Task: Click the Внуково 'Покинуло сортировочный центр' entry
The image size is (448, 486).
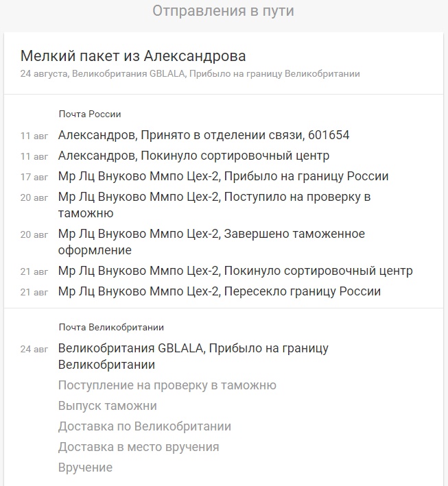Action: pos(235,271)
